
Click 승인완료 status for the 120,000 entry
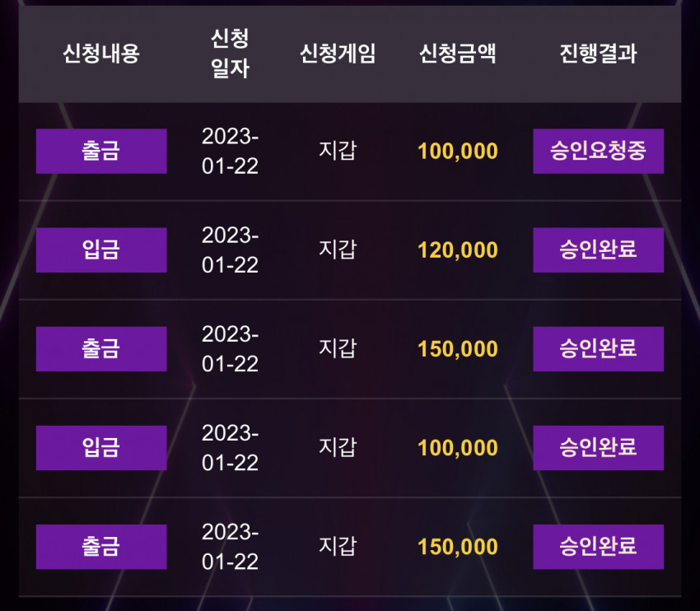click(598, 250)
